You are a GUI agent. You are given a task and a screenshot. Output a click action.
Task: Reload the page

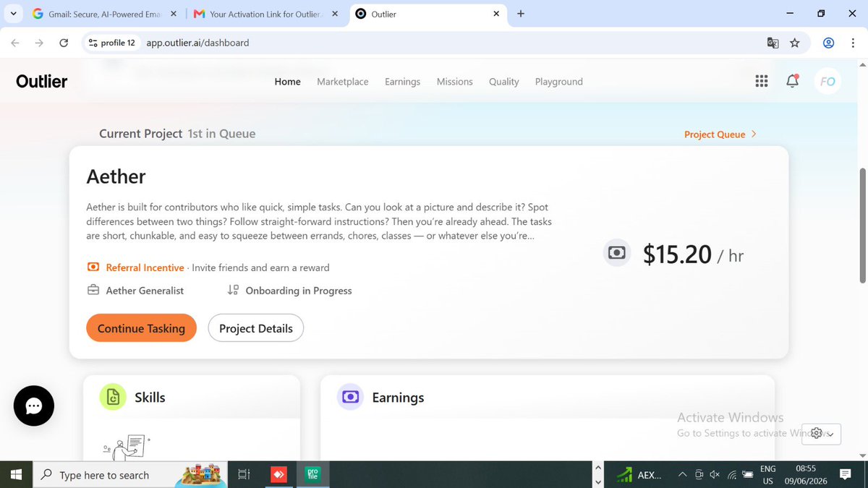64,43
